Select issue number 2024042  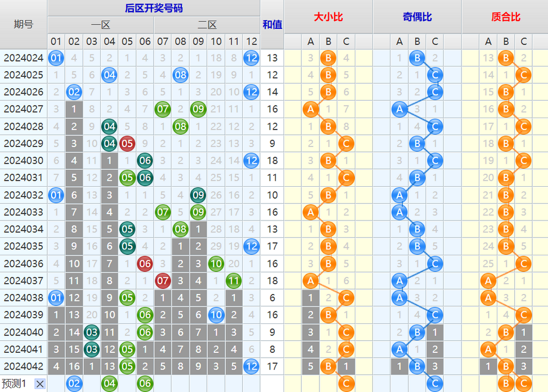click(x=23, y=366)
